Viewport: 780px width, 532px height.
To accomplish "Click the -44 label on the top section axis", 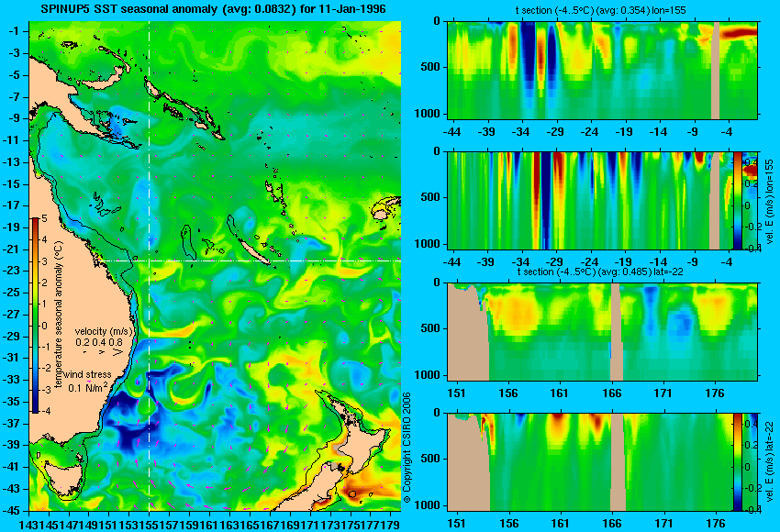I will [x=451, y=132].
